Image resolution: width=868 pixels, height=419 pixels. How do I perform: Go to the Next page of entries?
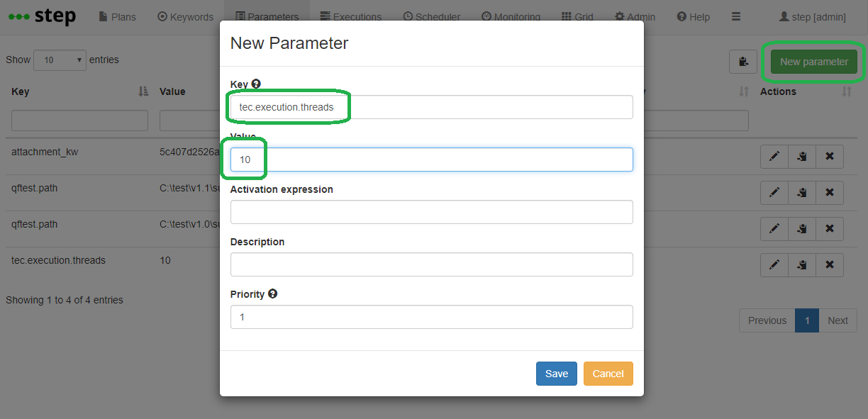[838, 320]
